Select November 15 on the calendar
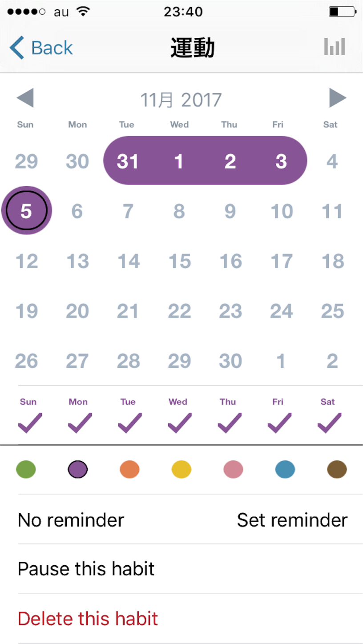 coord(179,261)
